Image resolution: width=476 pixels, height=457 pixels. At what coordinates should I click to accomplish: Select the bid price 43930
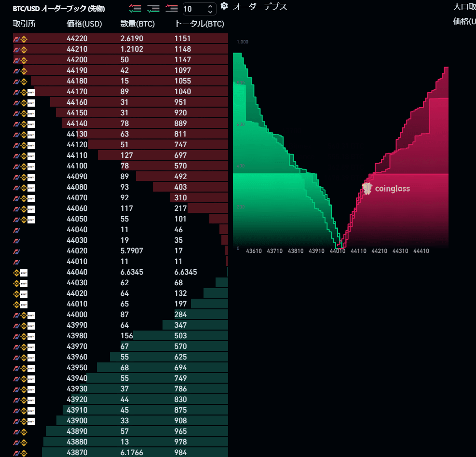(x=77, y=389)
